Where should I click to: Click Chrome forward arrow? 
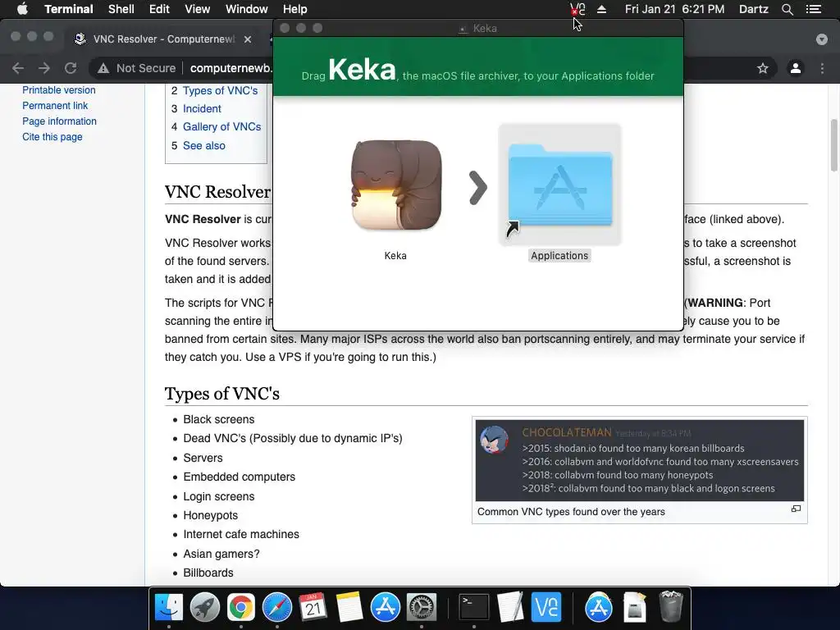click(x=44, y=68)
